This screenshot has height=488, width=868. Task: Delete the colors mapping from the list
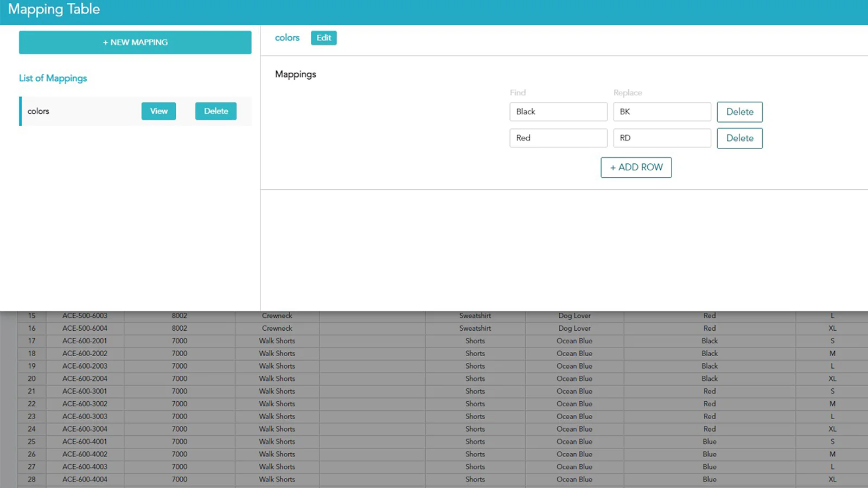215,111
